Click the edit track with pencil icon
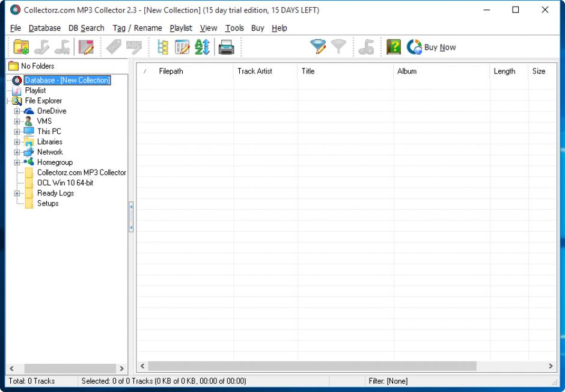Image resolution: width=565 pixels, height=392 pixels. click(86, 47)
